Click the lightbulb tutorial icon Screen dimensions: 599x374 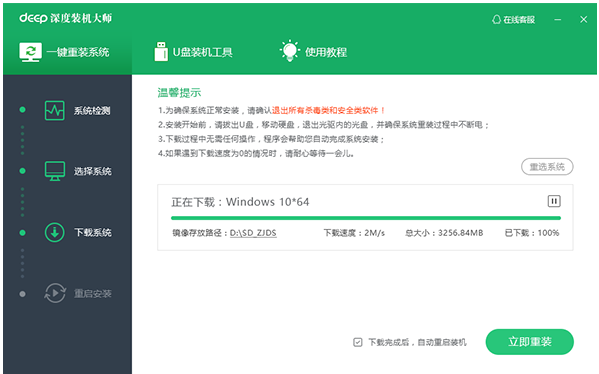290,51
